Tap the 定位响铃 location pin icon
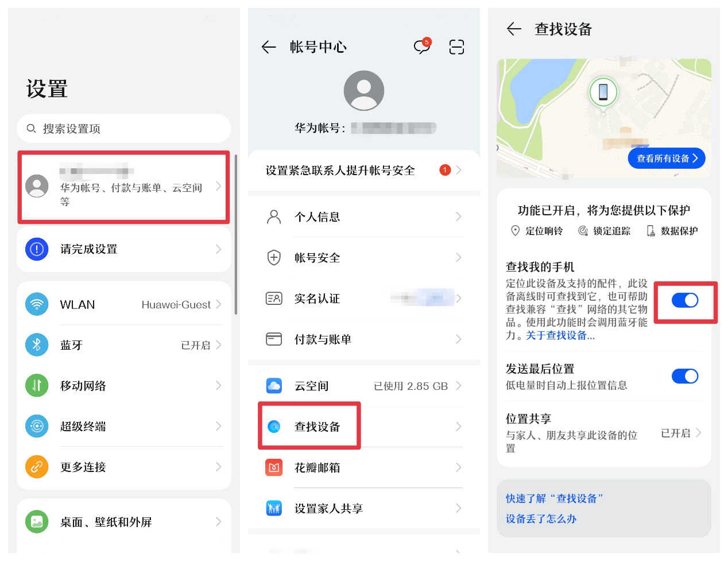Viewport: 728px width, 561px height. click(x=515, y=231)
